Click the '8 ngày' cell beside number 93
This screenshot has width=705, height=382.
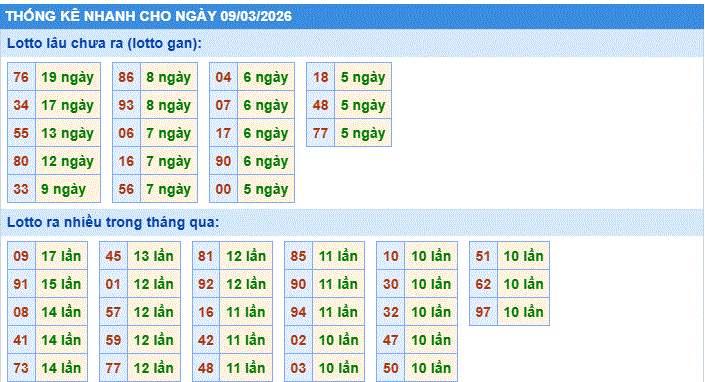(169, 105)
